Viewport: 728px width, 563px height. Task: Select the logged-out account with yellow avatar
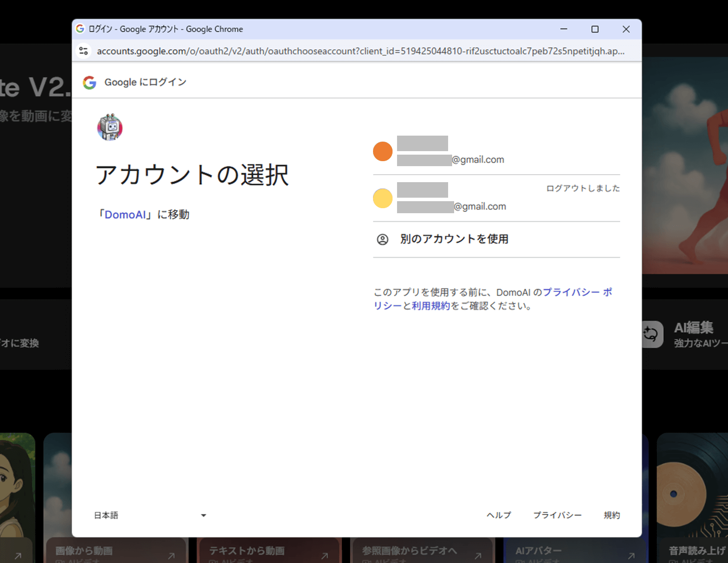[496, 198]
